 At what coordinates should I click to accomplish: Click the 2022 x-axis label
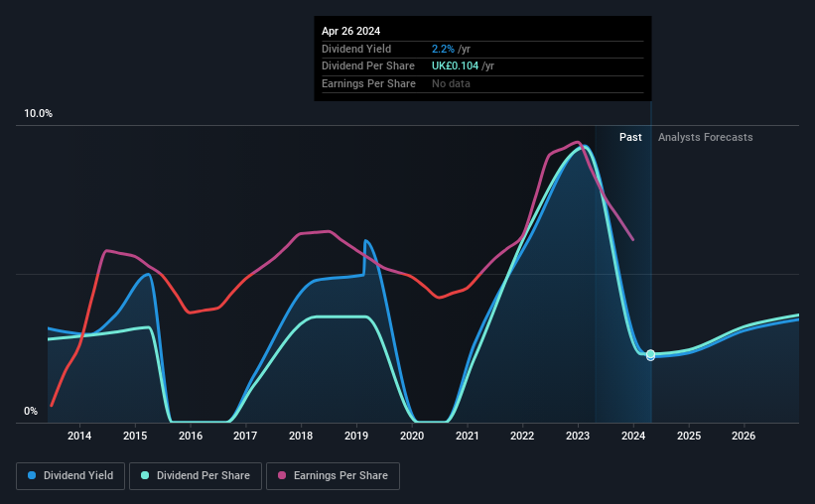[522, 436]
